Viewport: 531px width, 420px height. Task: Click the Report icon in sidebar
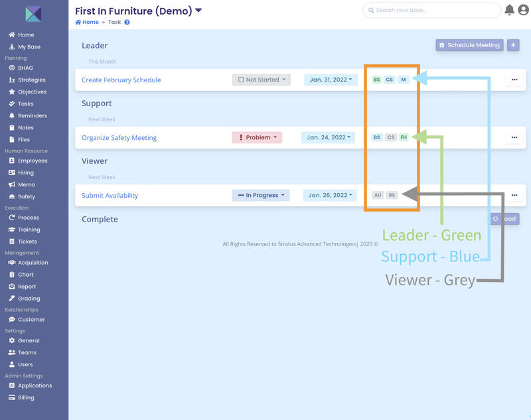12,287
